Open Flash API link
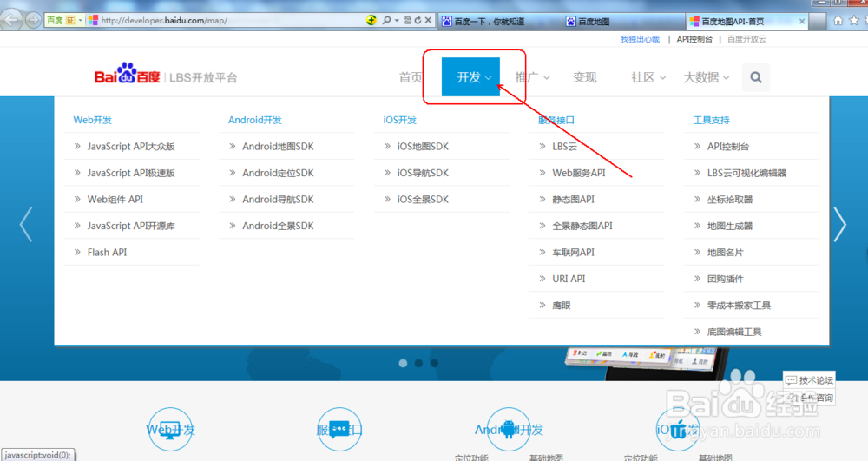The width and height of the screenshot is (868, 461). (107, 253)
